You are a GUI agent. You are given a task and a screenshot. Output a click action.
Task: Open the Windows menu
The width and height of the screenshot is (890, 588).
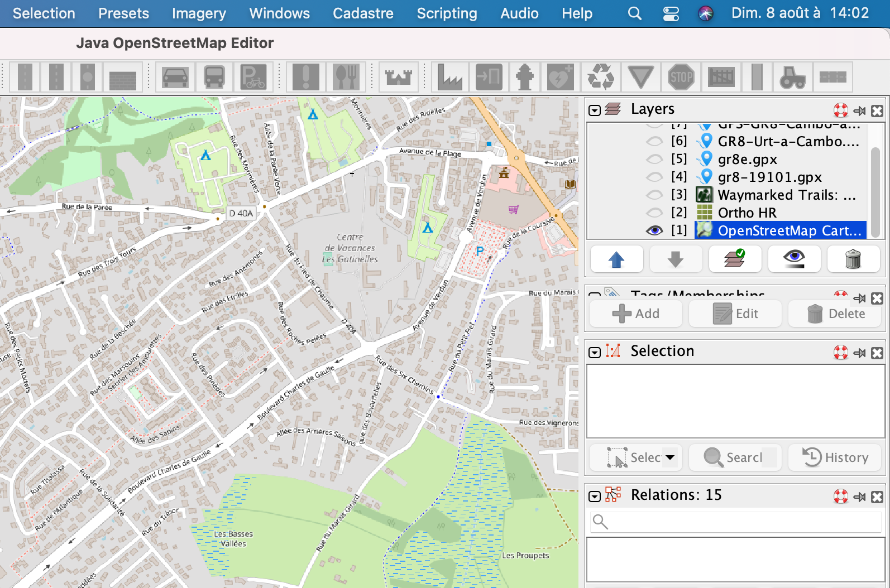click(280, 13)
